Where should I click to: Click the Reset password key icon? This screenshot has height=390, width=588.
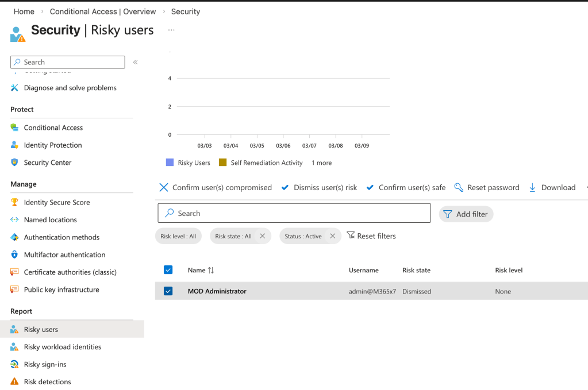pyautogui.click(x=458, y=187)
